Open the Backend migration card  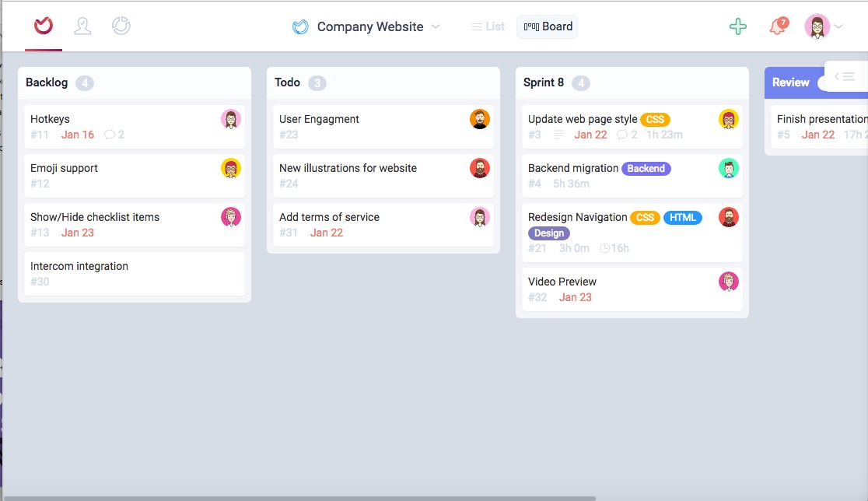coord(632,176)
